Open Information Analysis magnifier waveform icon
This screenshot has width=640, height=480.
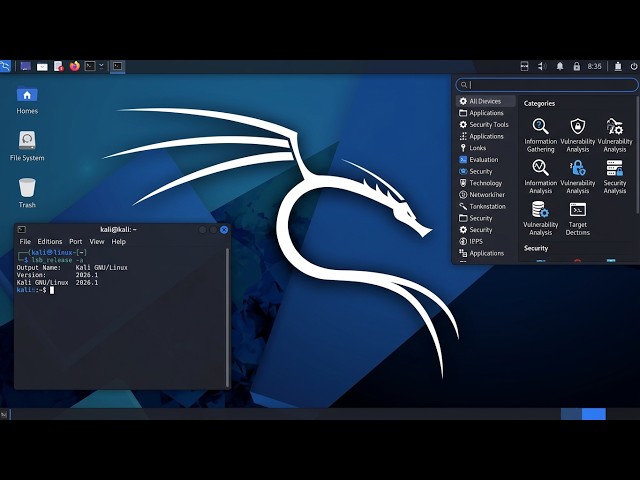[x=540, y=177]
